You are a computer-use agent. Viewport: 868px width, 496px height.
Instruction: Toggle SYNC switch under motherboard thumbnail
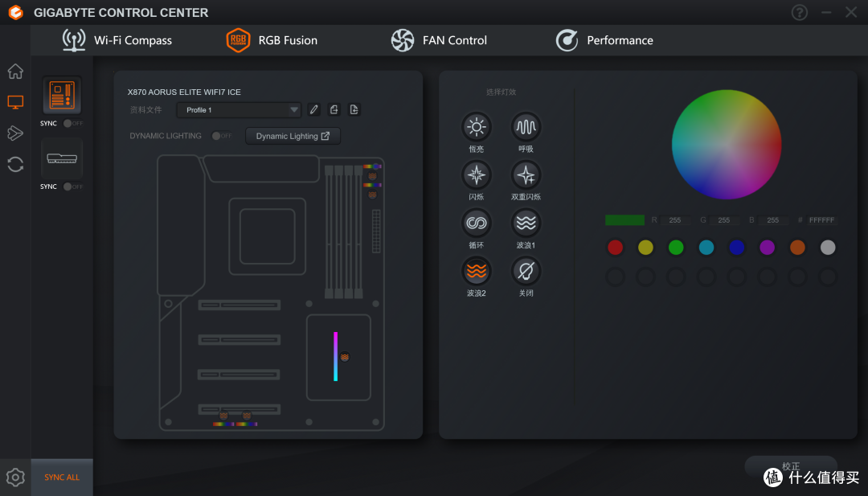(x=72, y=124)
